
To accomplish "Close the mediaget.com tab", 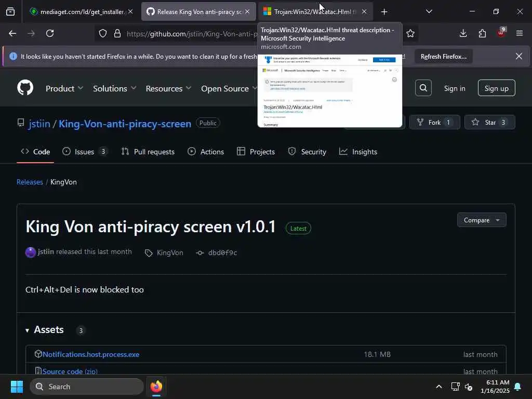I will (130, 11).
